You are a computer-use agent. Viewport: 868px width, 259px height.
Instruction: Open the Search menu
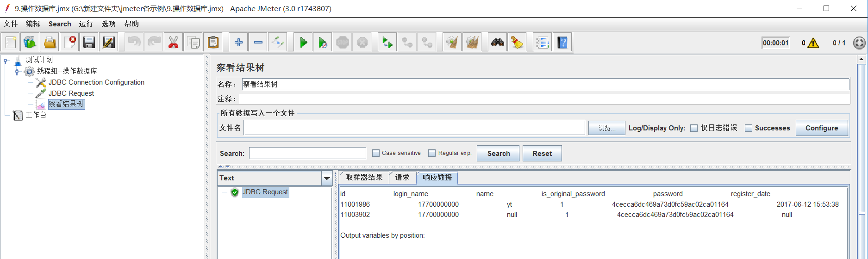[x=60, y=24]
